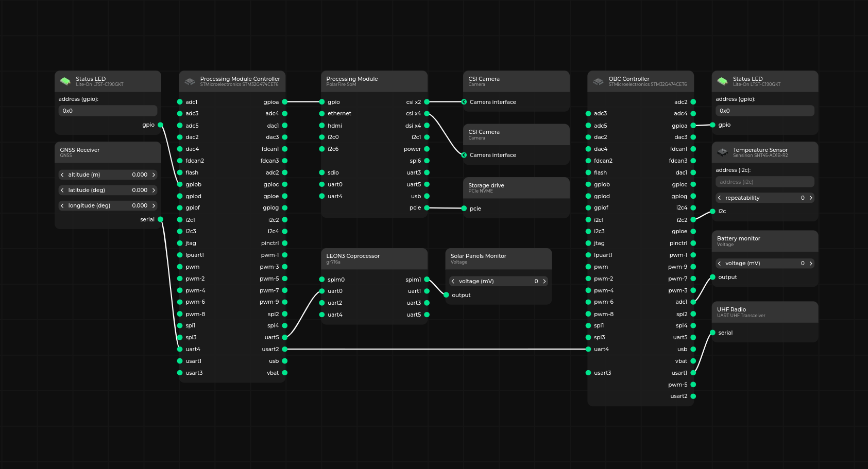Click the sensor chip icon on Temperature Sensor node
Viewport: 868px width, 469px height.
[722, 152]
